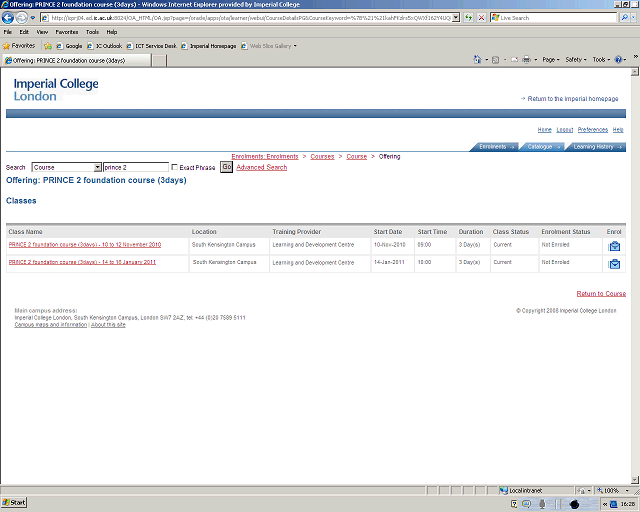Open the Tools menu in menu bar
The image size is (640, 512).
tap(92, 32)
